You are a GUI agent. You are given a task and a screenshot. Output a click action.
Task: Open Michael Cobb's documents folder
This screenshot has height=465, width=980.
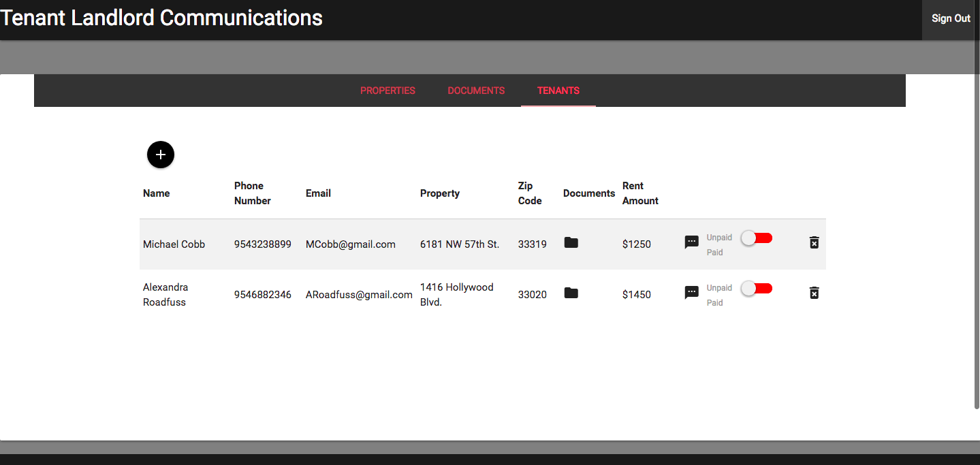[x=570, y=242]
